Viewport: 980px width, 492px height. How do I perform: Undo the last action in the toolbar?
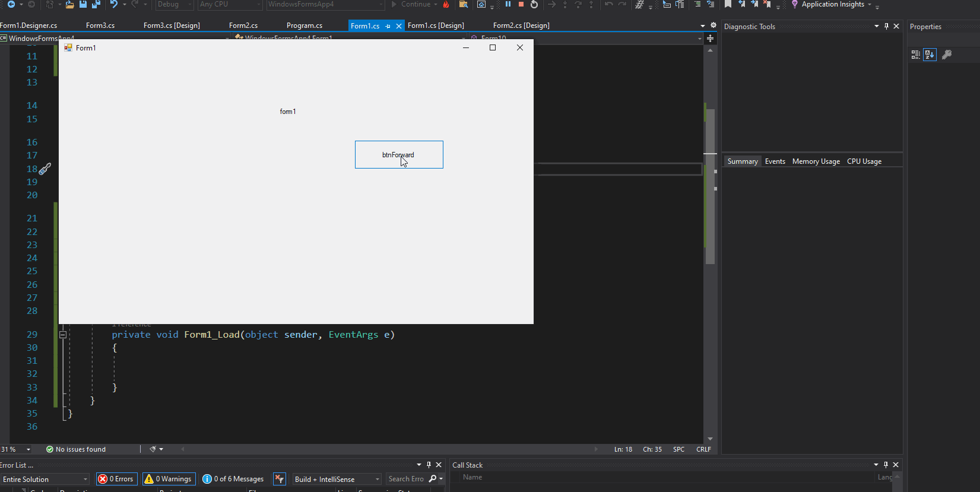point(113,4)
